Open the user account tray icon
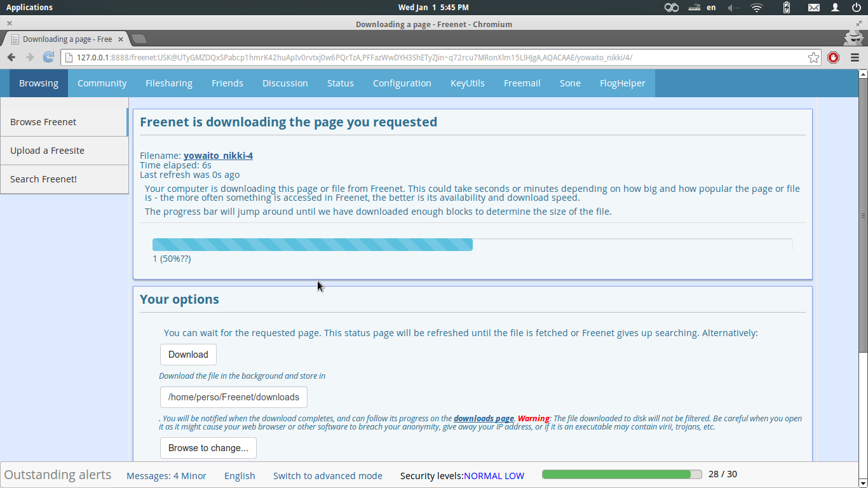Image resolution: width=868 pixels, height=488 pixels. point(836,8)
